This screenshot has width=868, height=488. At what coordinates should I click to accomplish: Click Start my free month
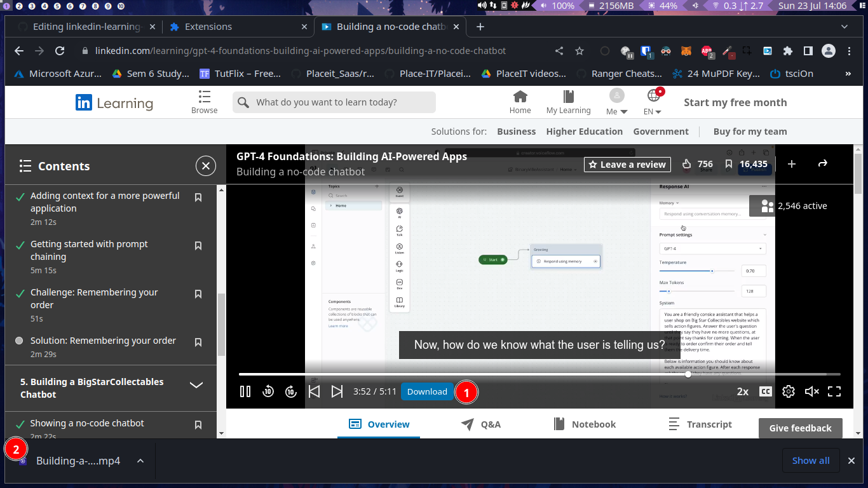[x=735, y=102]
